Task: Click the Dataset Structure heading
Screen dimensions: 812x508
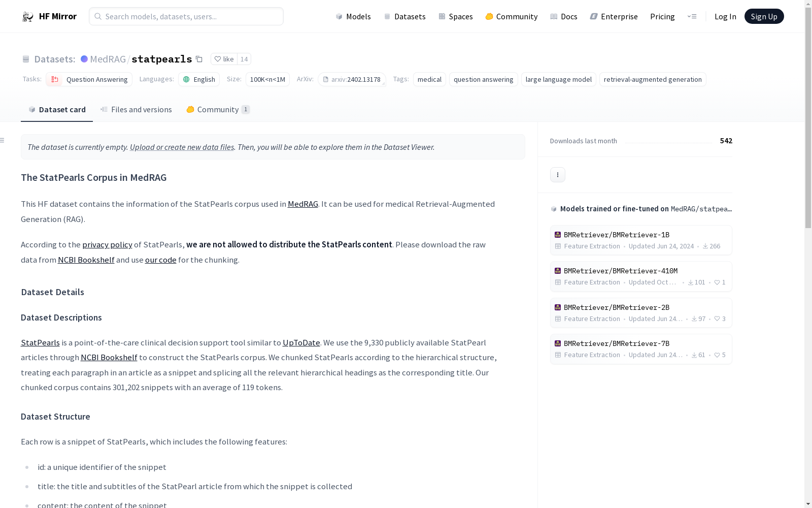Action: pos(55,417)
